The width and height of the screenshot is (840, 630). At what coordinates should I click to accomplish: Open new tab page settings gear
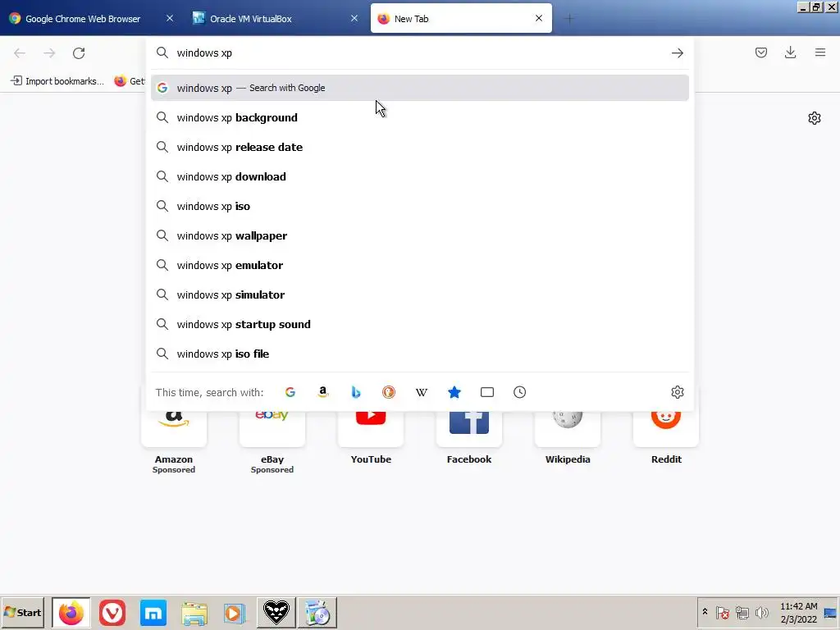[x=815, y=118]
